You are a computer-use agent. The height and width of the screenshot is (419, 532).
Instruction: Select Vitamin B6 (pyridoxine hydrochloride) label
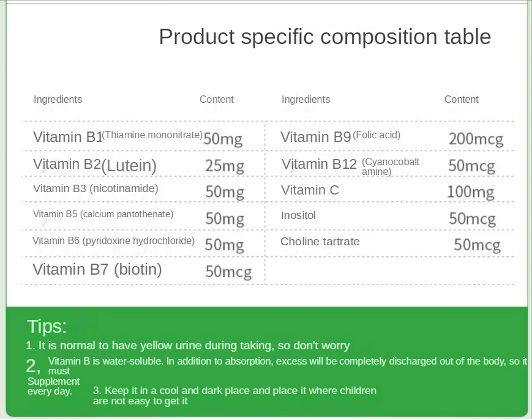pyautogui.click(x=113, y=241)
